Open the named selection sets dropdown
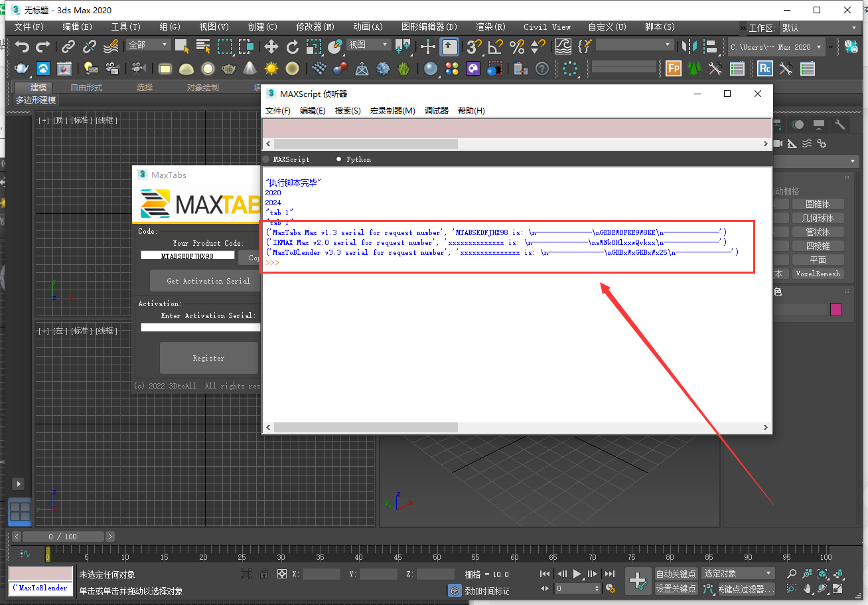868x605 pixels. point(635,44)
